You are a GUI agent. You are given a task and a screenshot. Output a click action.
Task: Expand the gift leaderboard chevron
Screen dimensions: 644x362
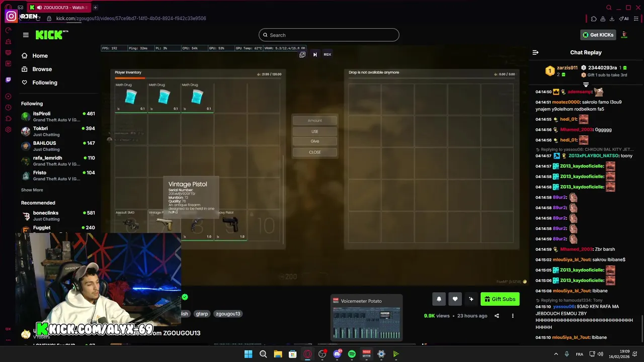pos(586,84)
